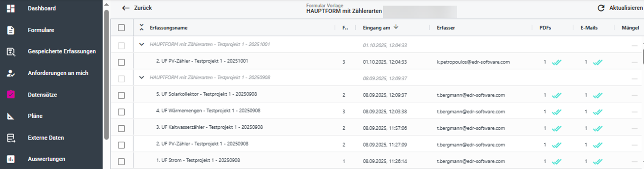Image resolution: width=644 pixels, height=169 pixels.
Task: Open the Externe Daten icon
Action: (x=11, y=138)
